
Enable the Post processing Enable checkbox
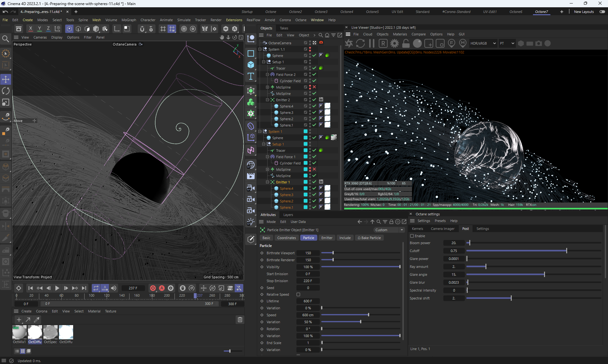pyautogui.click(x=412, y=236)
